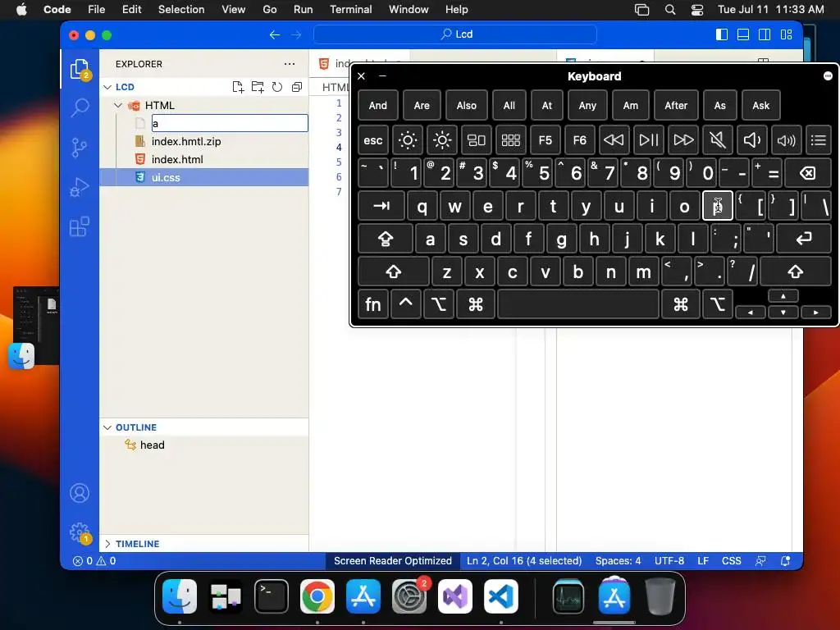Screen dimensions: 840x630
Task: Open Source Control view
Action: tap(80, 148)
